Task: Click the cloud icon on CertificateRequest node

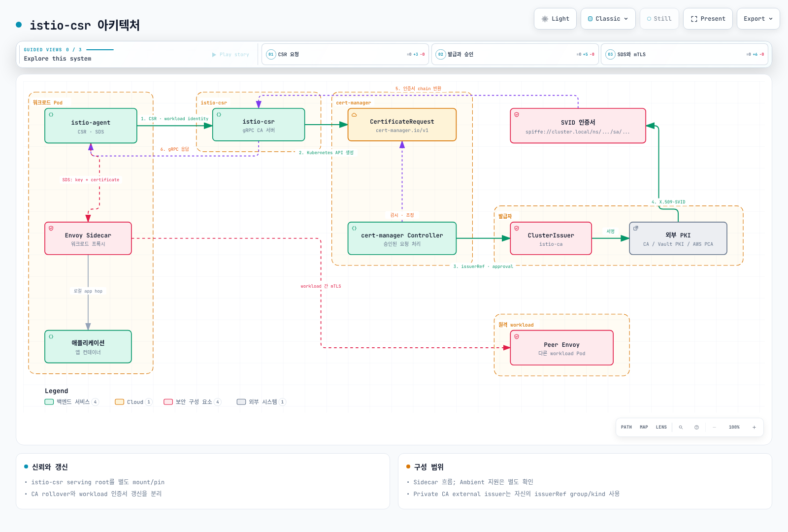Action: click(x=354, y=114)
